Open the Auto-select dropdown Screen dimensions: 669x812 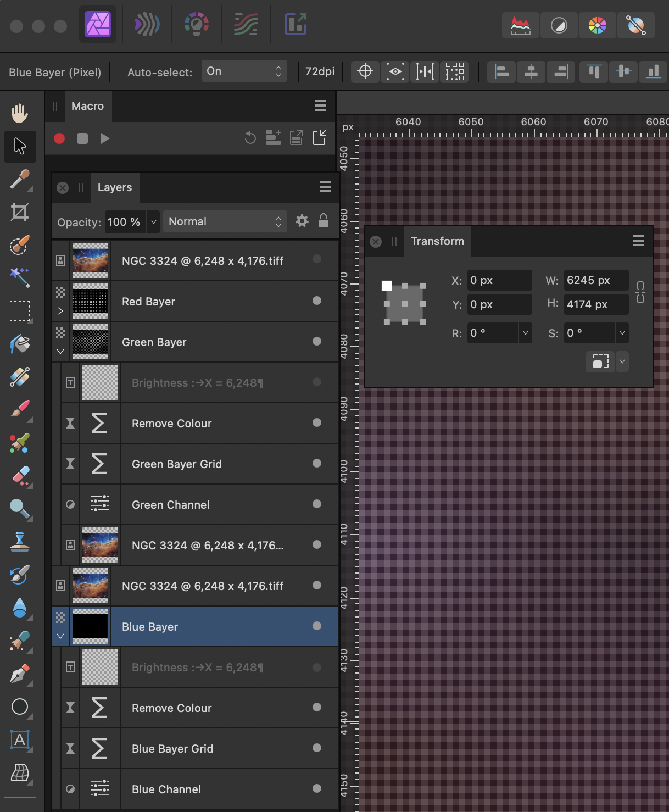coord(244,71)
